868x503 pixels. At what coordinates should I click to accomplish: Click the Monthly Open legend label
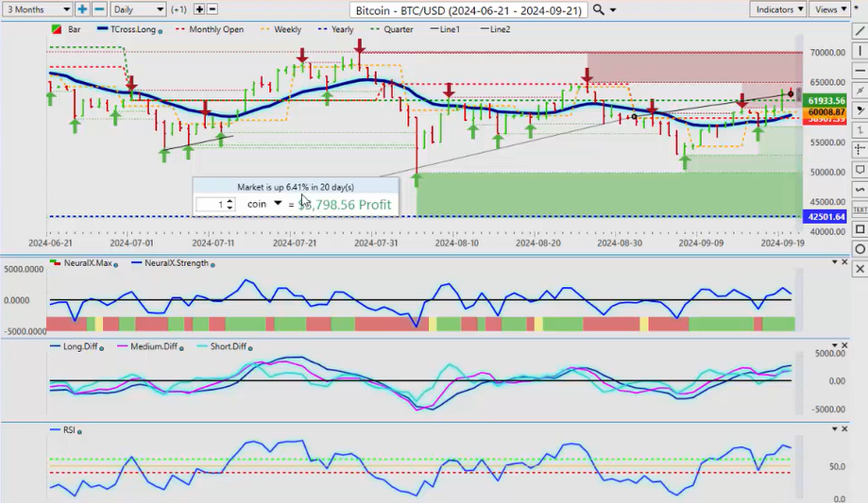pos(216,29)
